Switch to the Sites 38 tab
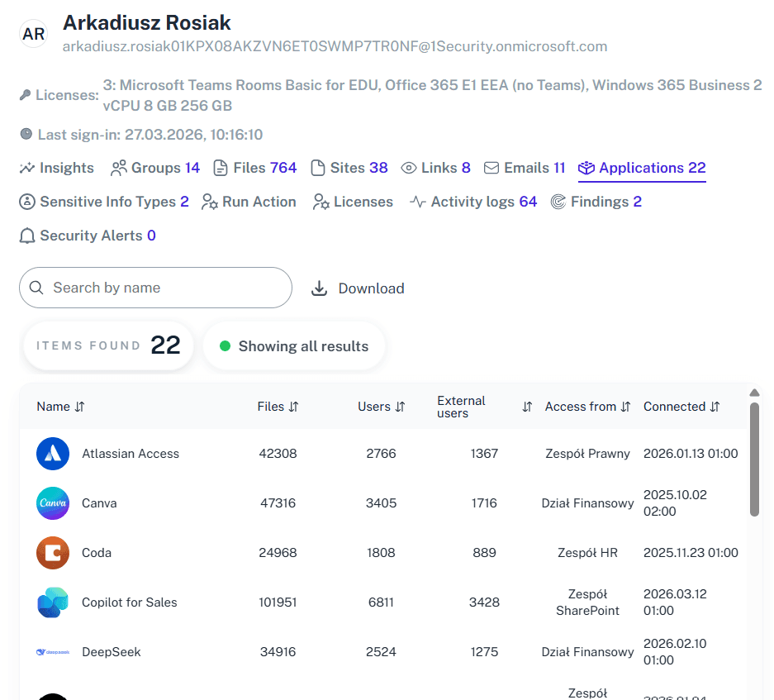The image size is (774, 700). (349, 168)
